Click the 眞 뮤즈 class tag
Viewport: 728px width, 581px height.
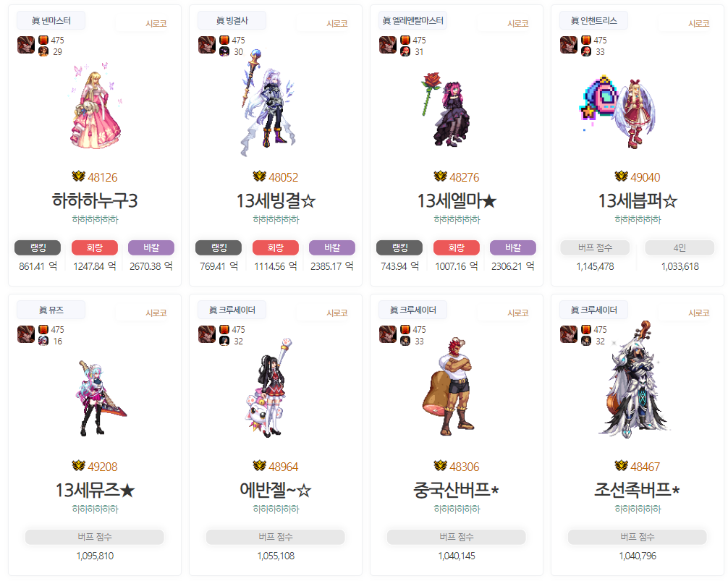click(51, 310)
